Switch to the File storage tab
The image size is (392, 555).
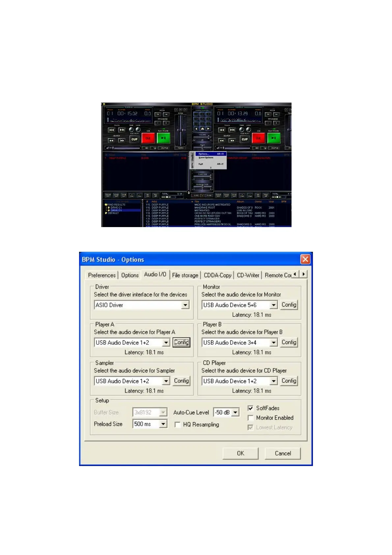click(185, 275)
